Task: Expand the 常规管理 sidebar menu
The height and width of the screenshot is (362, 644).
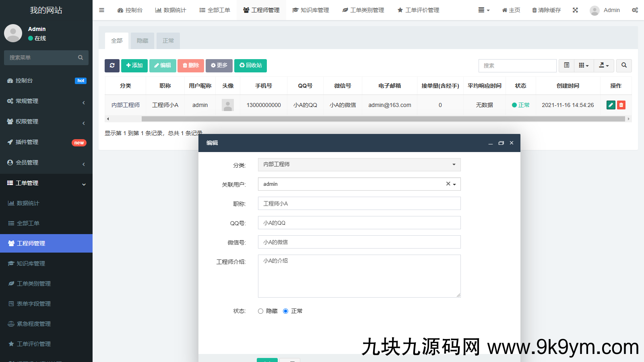Action: (x=46, y=101)
